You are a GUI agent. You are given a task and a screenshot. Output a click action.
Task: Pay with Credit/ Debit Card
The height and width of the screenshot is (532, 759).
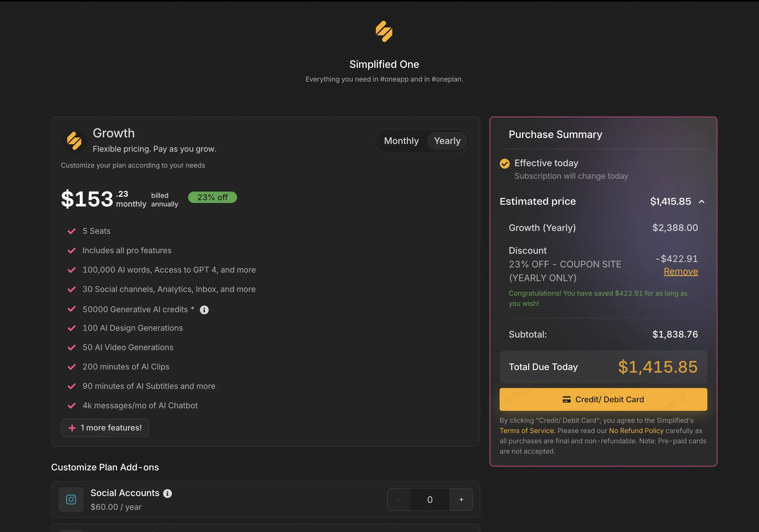(603, 400)
